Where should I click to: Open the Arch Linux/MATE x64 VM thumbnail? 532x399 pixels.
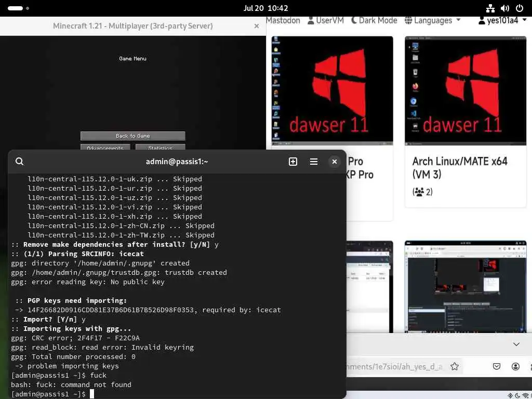tap(465, 90)
